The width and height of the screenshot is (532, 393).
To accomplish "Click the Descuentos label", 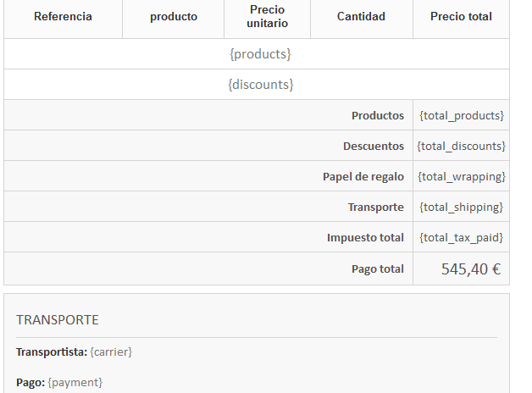I will point(374,146).
